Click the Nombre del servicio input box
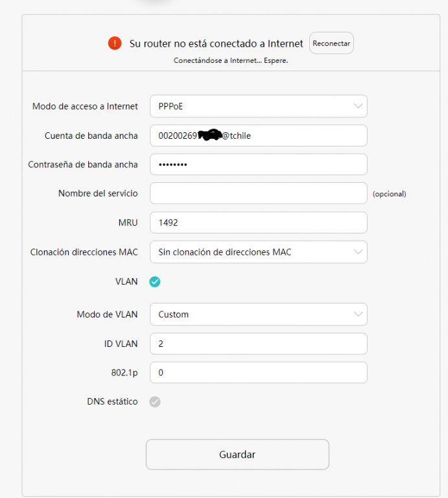 (258, 193)
